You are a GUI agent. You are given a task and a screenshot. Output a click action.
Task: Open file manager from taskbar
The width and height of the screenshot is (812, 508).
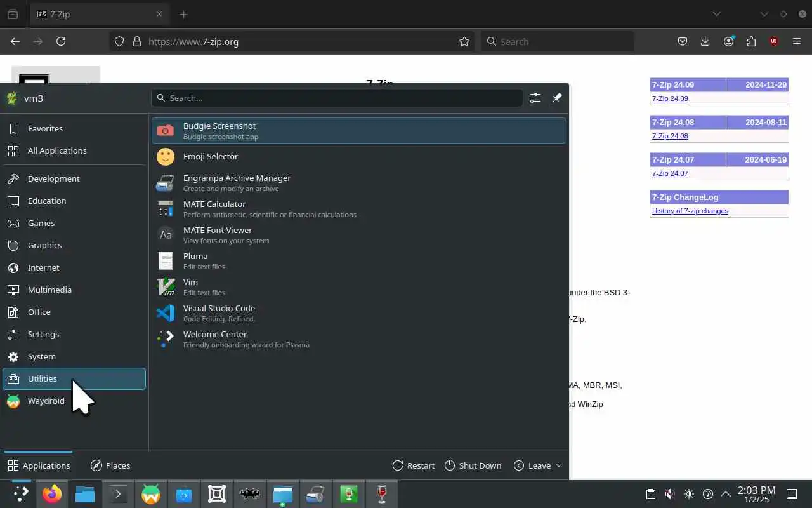click(x=85, y=494)
